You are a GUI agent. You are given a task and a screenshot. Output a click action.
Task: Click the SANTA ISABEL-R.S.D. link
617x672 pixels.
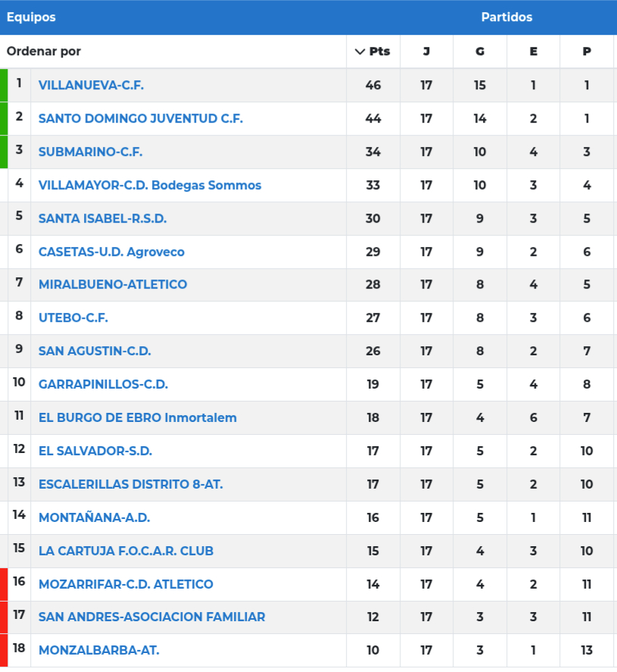pos(102,218)
